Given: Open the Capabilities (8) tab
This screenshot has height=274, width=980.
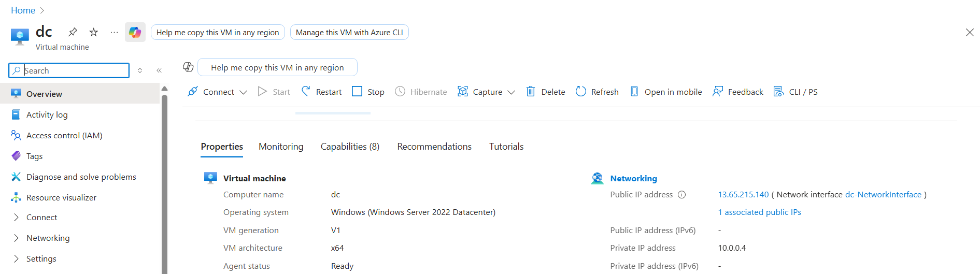Looking at the screenshot, I should (350, 147).
